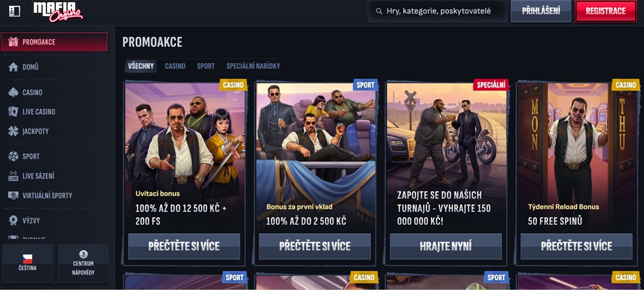Open Jackpoty clover icon
Viewport: 644px width, 290px height.
pyautogui.click(x=13, y=131)
